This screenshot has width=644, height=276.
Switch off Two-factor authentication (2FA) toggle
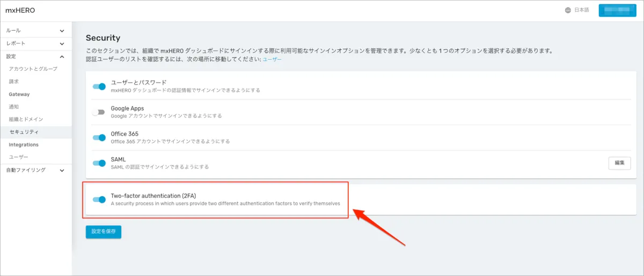(x=99, y=200)
